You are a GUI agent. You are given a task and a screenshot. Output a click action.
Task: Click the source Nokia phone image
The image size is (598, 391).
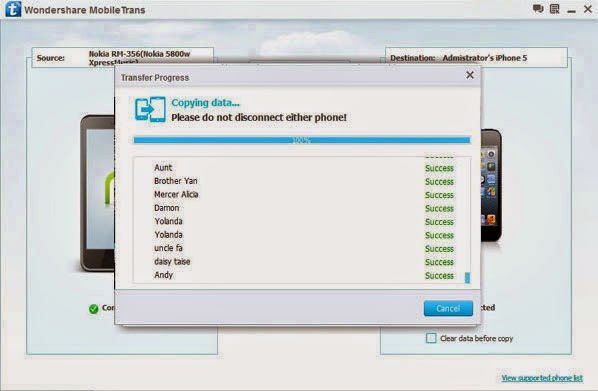click(x=98, y=193)
